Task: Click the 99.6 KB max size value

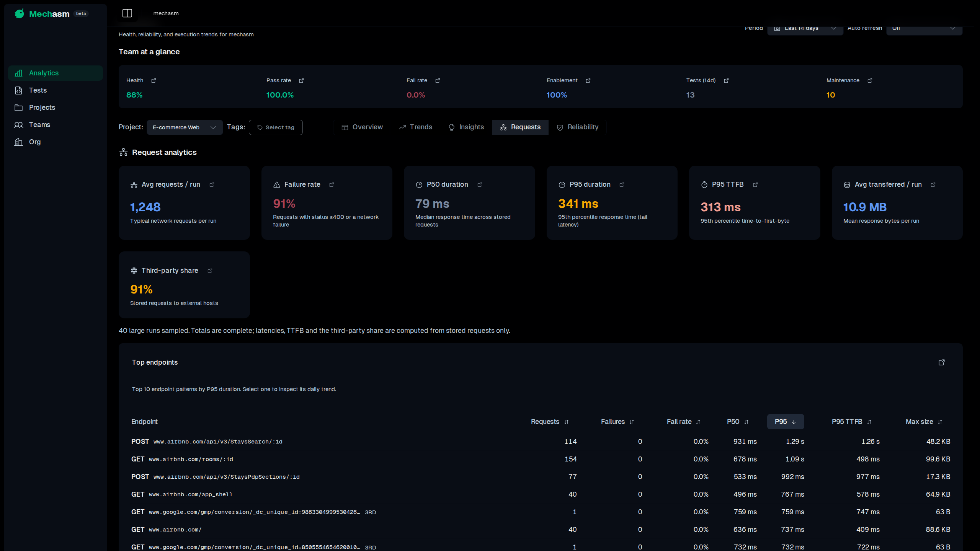Action: 938,459
